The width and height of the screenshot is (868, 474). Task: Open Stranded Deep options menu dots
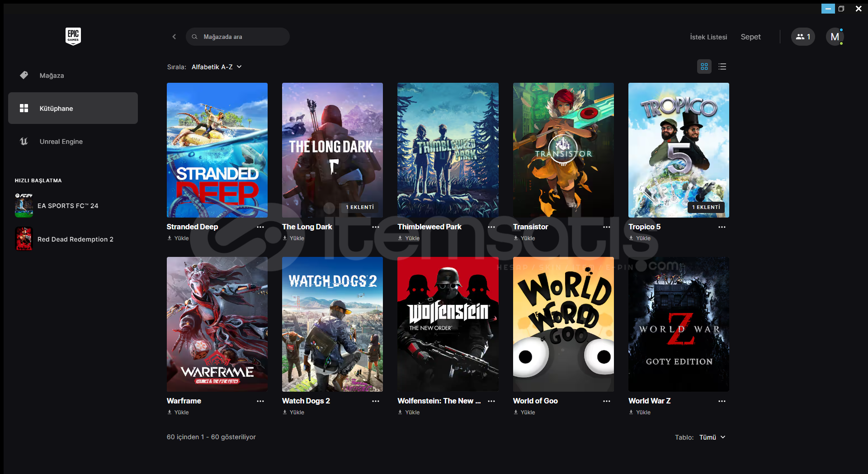[260, 227]
